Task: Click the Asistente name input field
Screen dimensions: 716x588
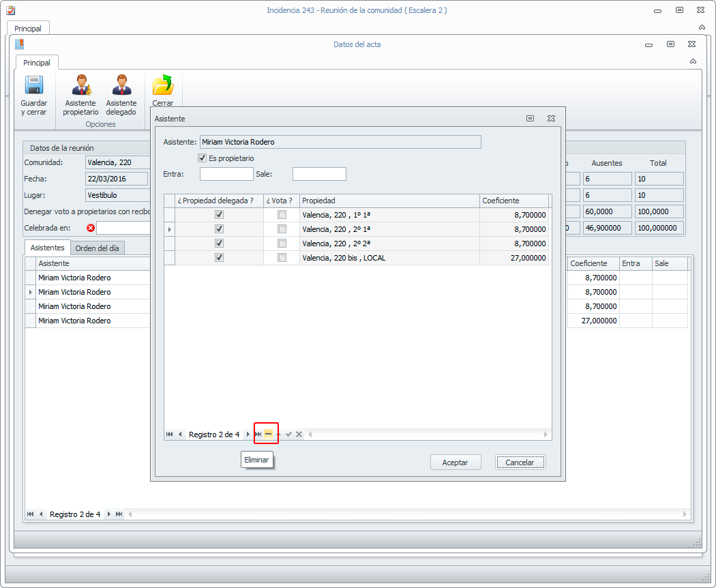Action: coord(340,142)
